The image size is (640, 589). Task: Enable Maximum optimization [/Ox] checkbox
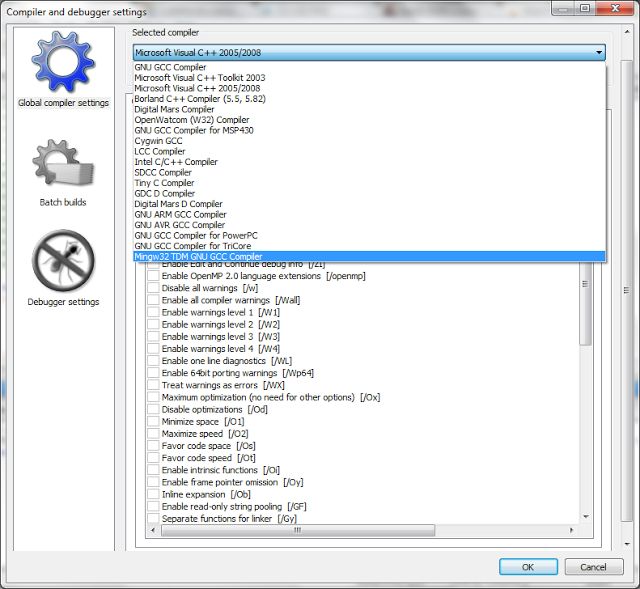coord(153,397)
